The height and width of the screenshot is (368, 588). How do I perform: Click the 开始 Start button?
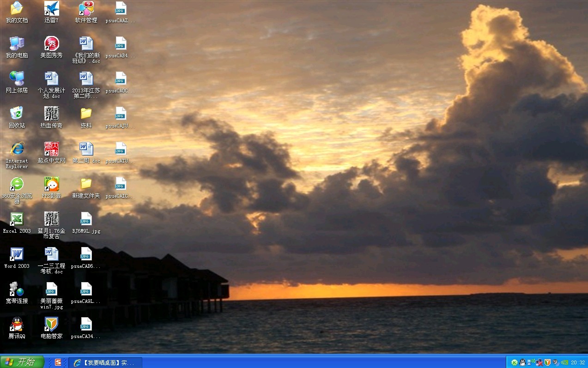tap(22, 362)
